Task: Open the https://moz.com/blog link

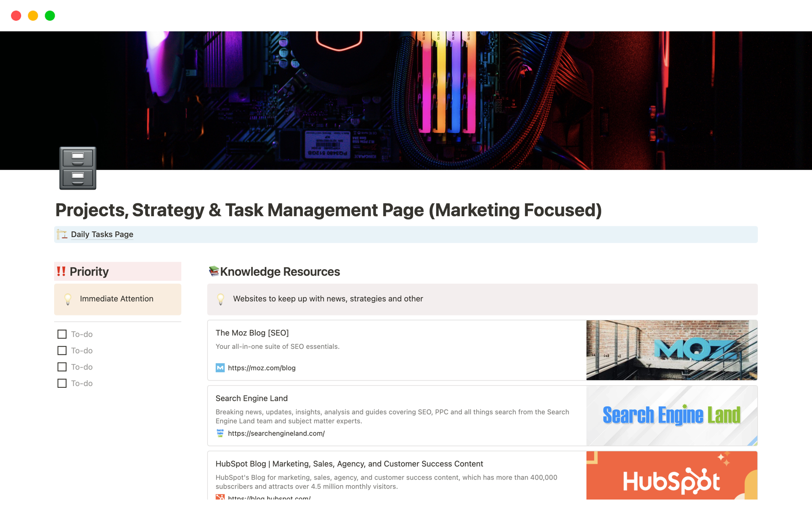Action: 262,368
